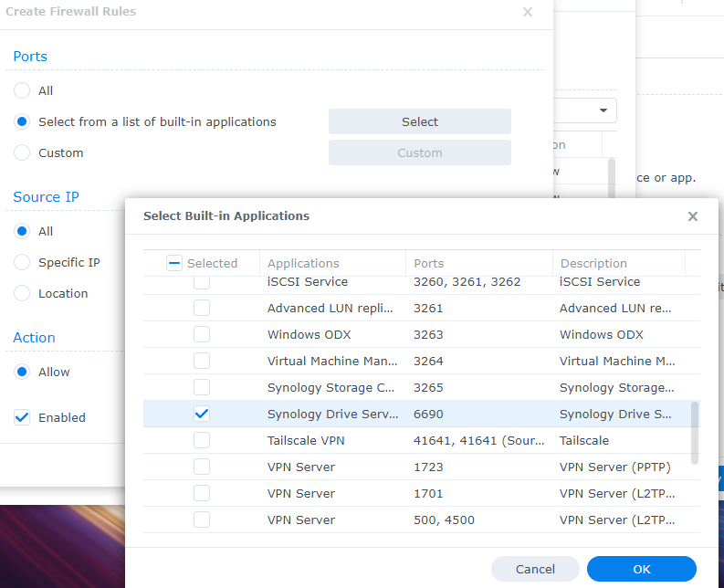This screenshot has height=588, width=724.
Task: Check the VPN Server port 1723 checkbox
Action: point(202,467)
